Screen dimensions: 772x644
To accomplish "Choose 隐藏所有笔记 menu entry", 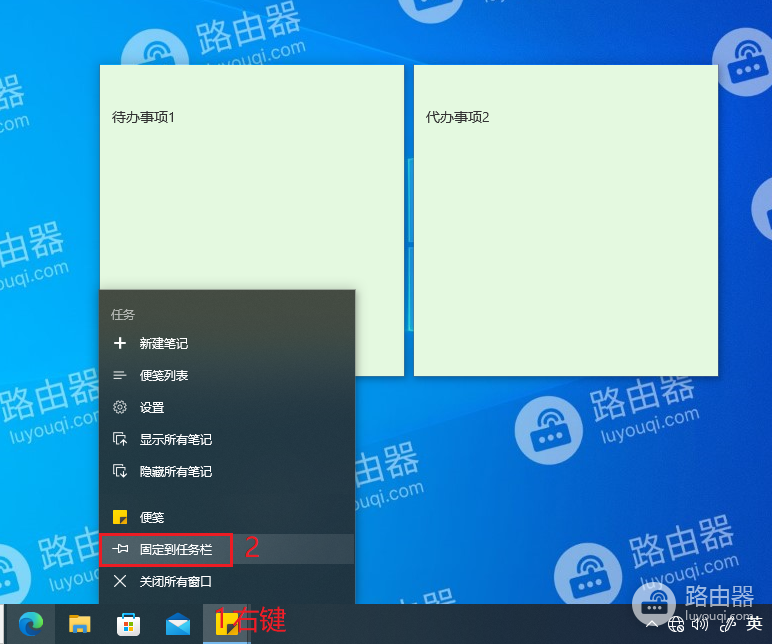I will pos(226,471).
